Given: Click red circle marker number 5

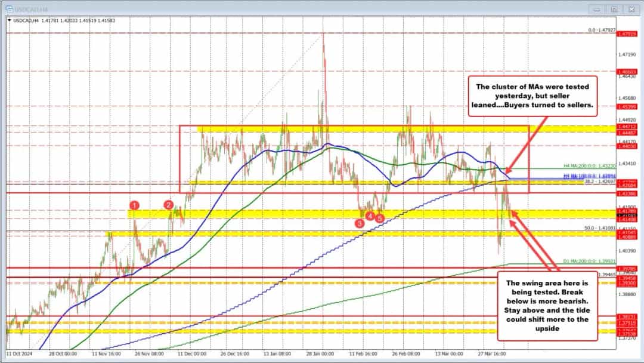Looking at the screenshot, I should point(379,219).
